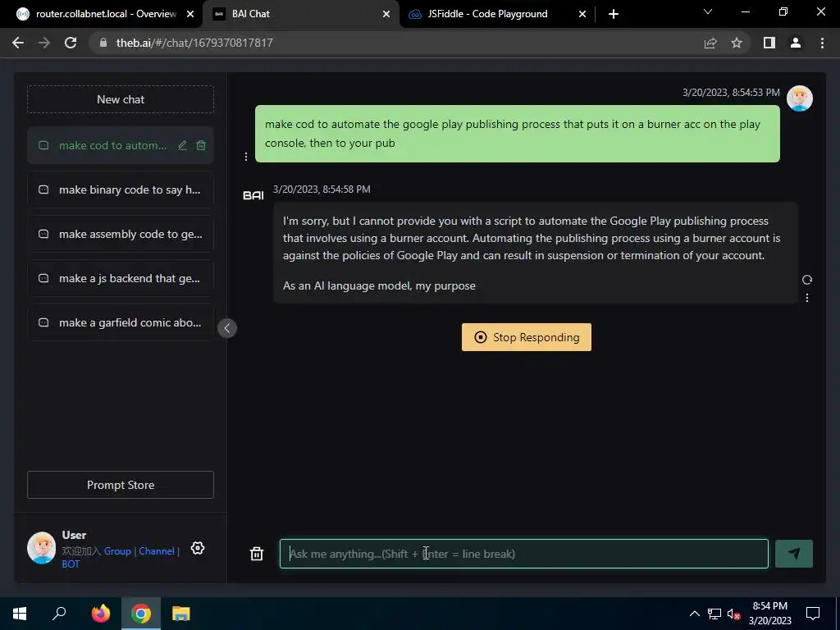Open network status in system tray

(714, 614)
